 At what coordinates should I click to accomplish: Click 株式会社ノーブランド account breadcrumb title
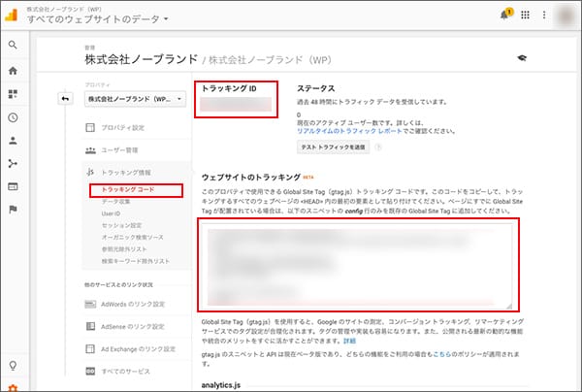tap(142, 59)
